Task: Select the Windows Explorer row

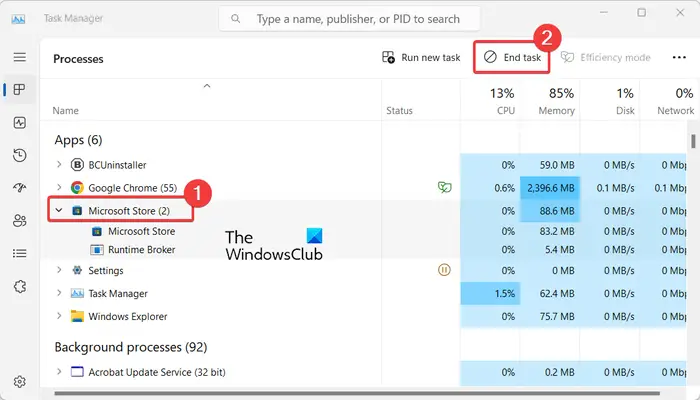Action: (x=363, y=316)
